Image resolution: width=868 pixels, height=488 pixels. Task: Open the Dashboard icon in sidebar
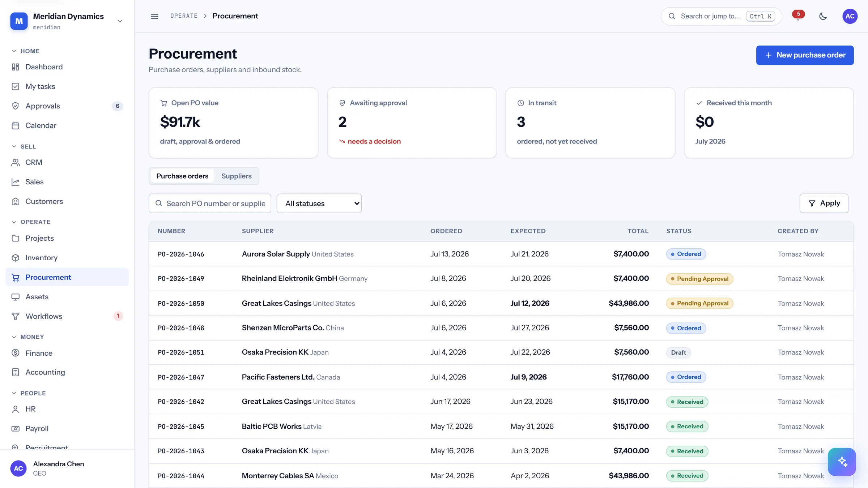pyautogui.click(x=15, y=67)
